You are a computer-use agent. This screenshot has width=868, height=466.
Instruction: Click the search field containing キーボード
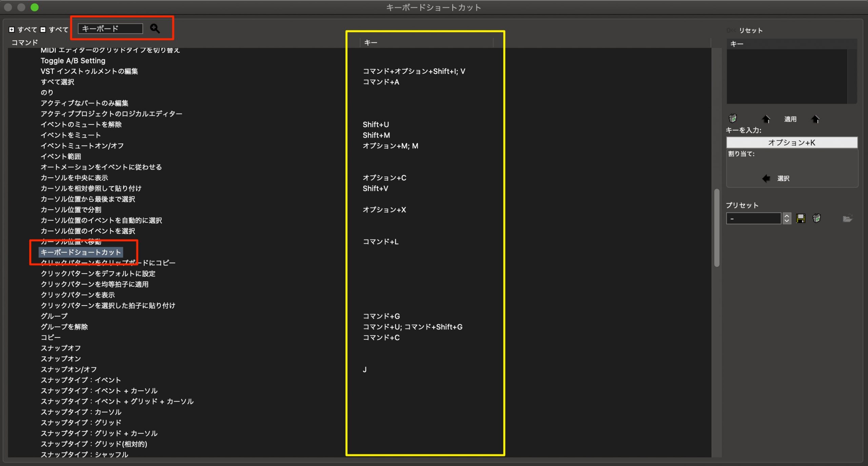(x=110, y=28)
